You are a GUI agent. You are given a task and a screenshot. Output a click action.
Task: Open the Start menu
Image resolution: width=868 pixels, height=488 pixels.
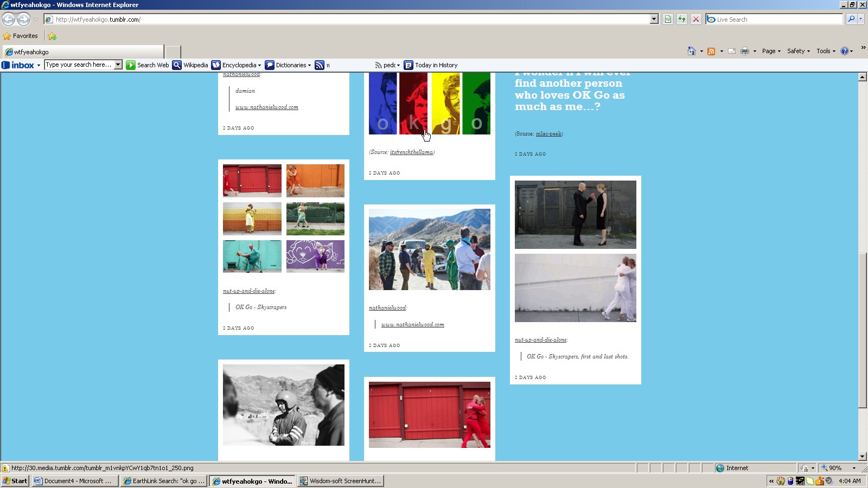pyautogui.click(x=15, y=481)
